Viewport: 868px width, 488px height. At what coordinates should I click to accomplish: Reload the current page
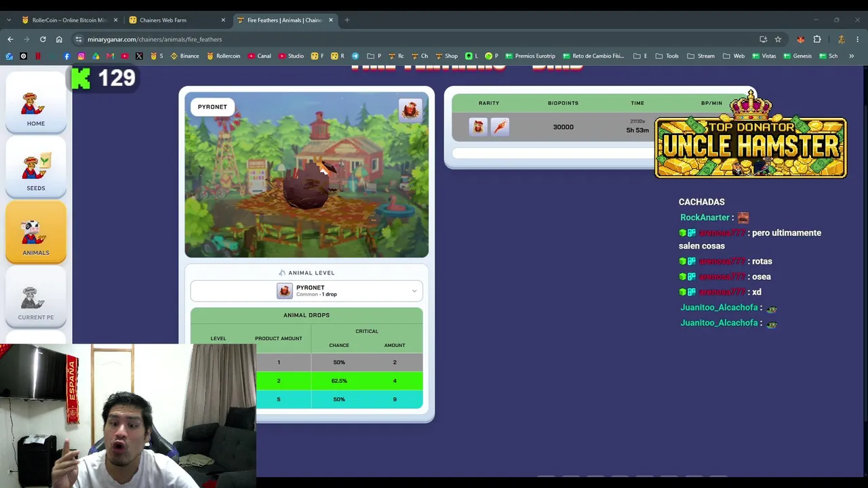(x=43, y=39)
